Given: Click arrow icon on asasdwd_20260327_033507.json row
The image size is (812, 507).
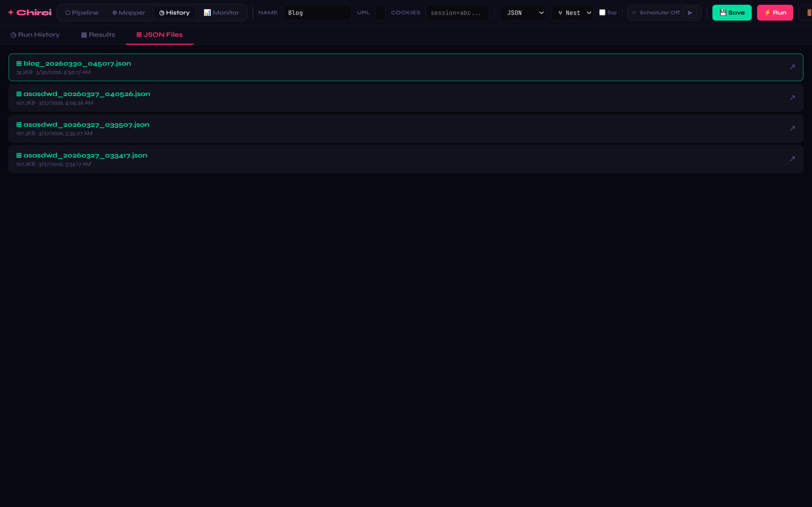Looking at the screenshot, I should tap(792, 128).
